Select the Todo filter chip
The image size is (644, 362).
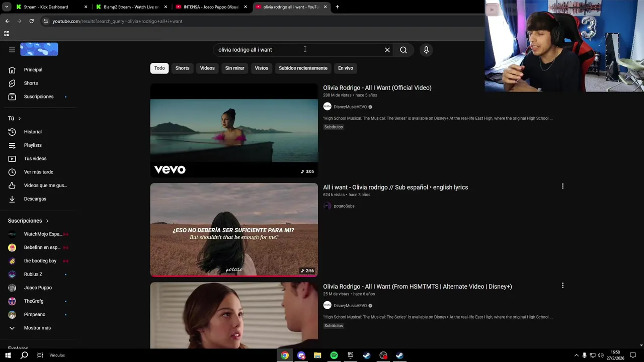click(x=159, y=68)
